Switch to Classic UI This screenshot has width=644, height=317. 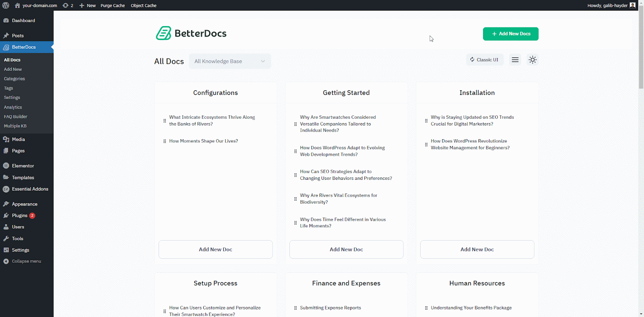[484, 60]
